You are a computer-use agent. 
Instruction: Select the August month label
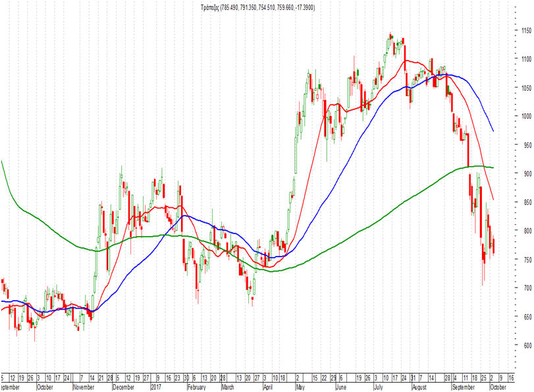(x=419, y=387)
